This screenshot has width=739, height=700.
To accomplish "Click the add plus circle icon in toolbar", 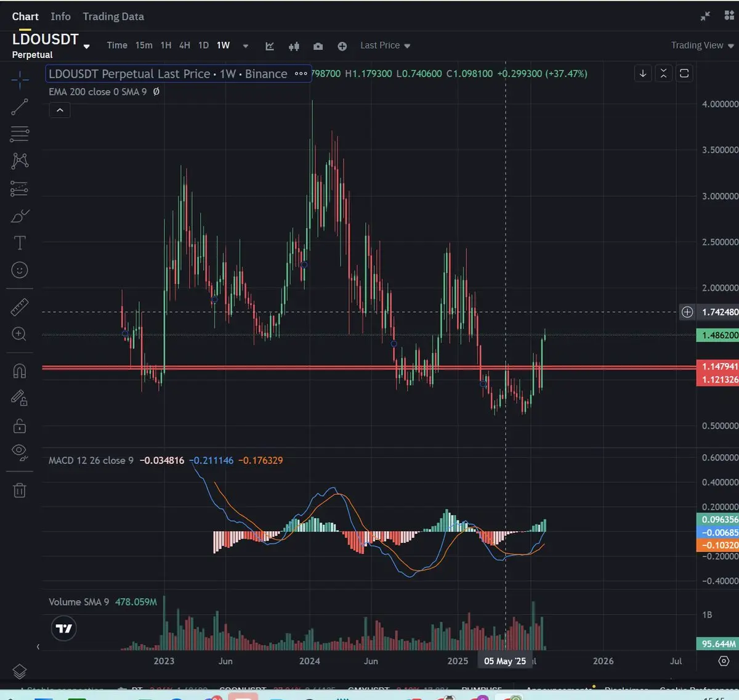I will pyautogui.click(x=342, y=46).
